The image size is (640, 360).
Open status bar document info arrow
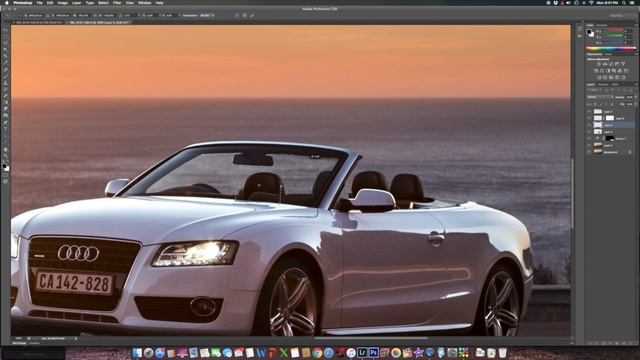(76, 338)
